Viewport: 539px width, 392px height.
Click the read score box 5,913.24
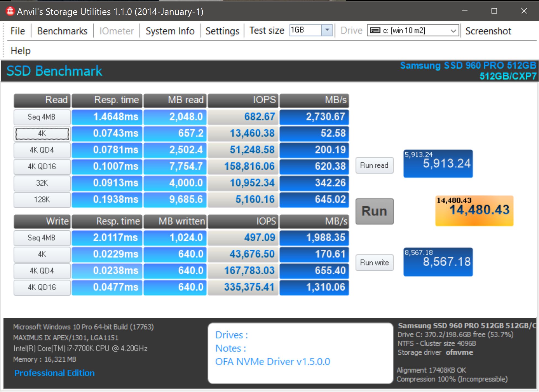tap(438, 164)
